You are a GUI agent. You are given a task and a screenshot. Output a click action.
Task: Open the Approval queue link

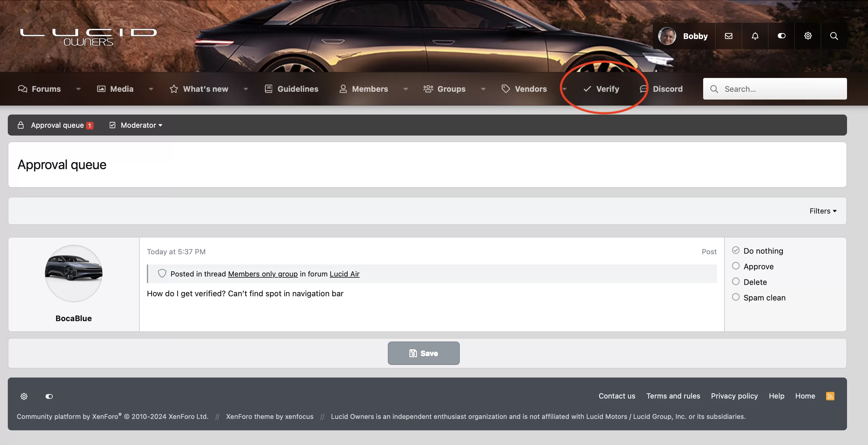(57, 125)
